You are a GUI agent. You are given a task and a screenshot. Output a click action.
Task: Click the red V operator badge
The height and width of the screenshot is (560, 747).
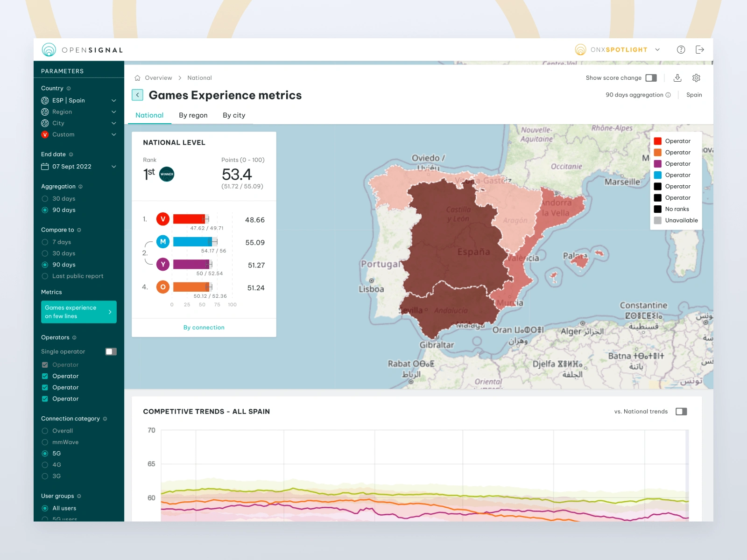(x=162, y=219)
